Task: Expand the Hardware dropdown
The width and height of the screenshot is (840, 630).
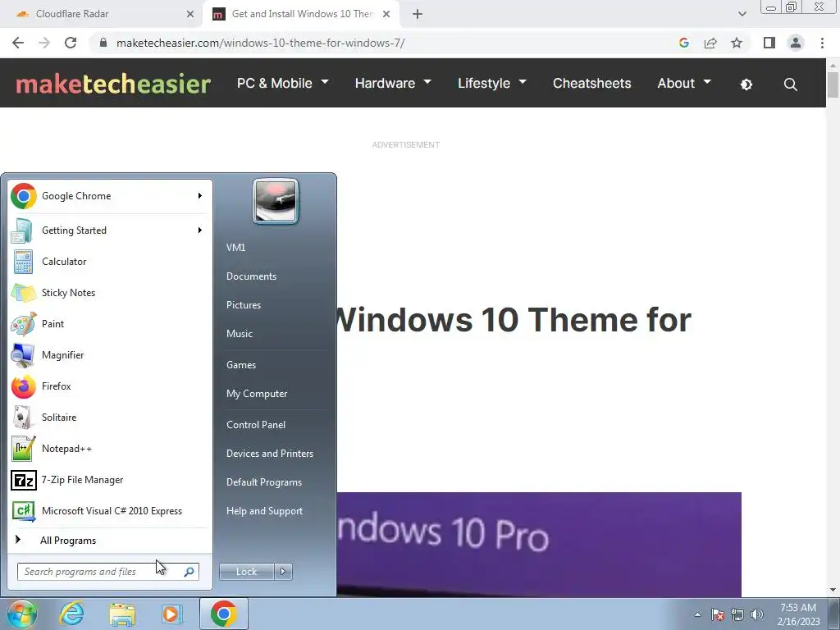Action: pos(393,83)
